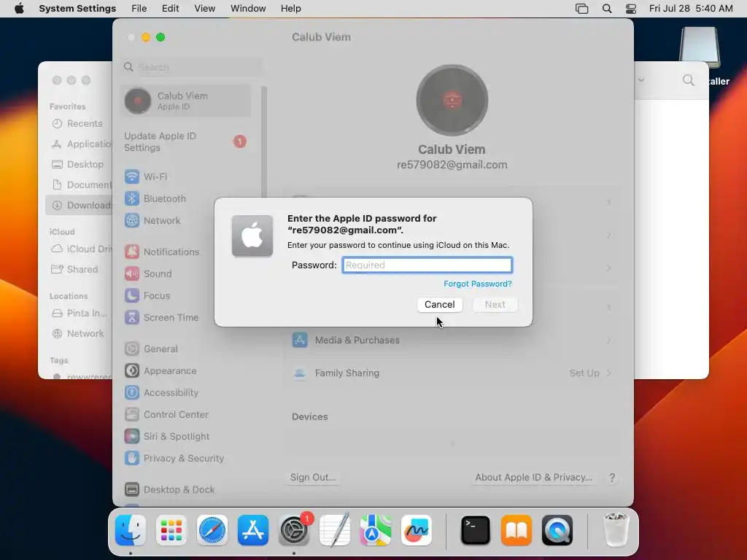Screen dimensions: 747x560
Task: Select Downloads in Finder sidebar
Action: pyautogui.click(x=79, y=205)
